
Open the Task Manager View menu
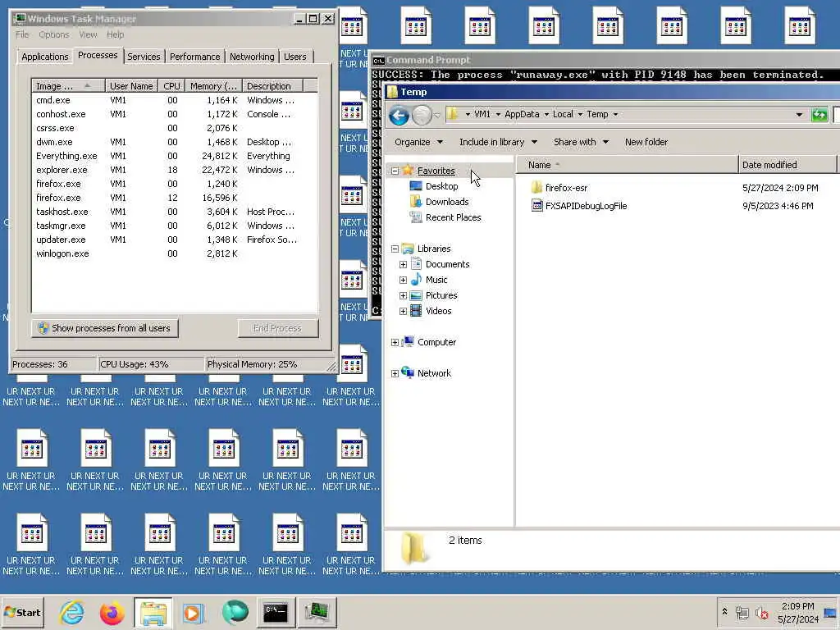(88, 34)
